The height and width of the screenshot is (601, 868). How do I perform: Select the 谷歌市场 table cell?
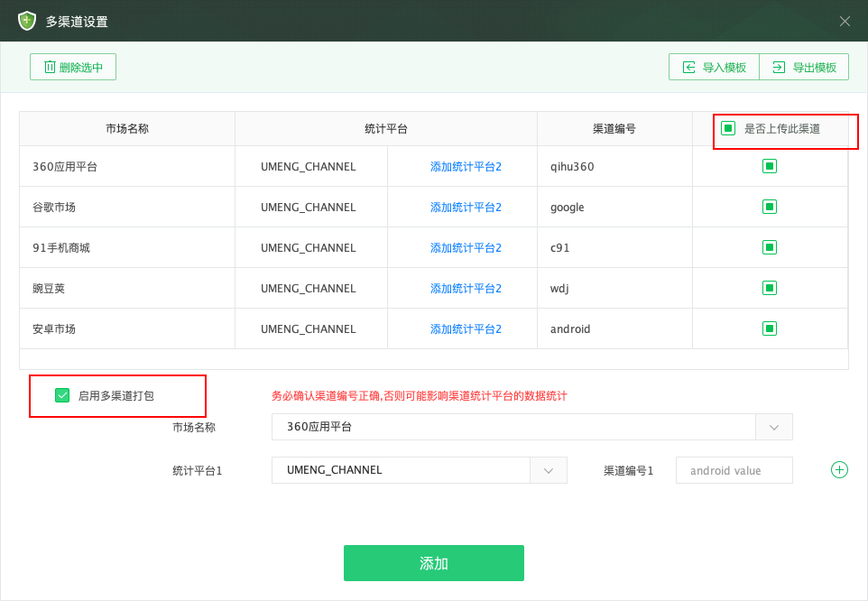click(127, 207)
